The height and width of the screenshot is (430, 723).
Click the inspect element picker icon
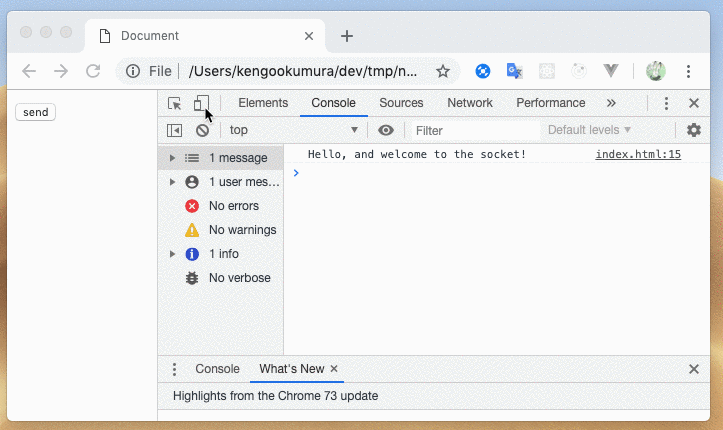[175, 103]
